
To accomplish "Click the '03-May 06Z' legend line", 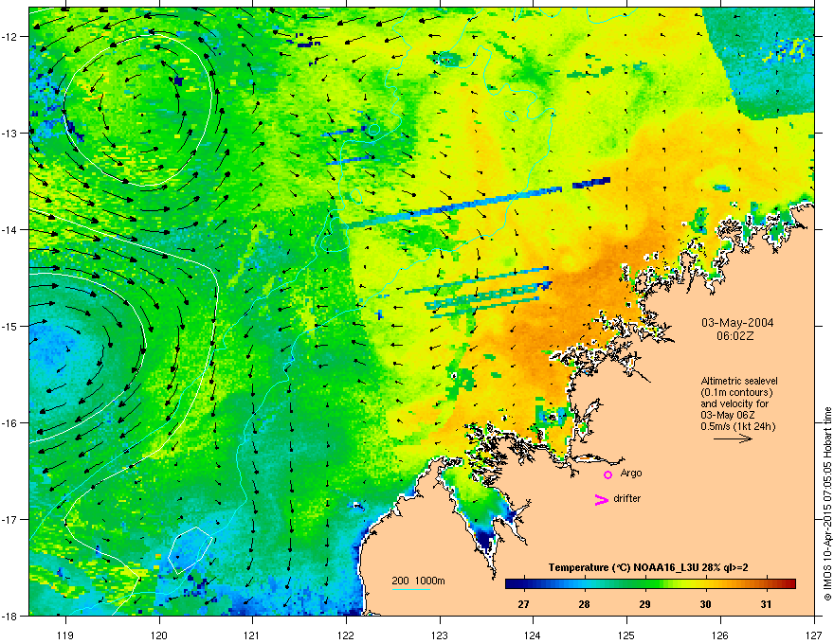I will tap(728, 415).
